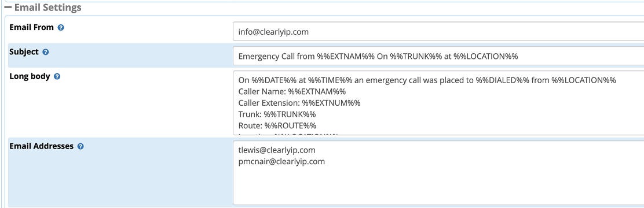The width and height of the screenshot is (644, 208).
Task: Focus the Email From input with info@clearlyip.com
Action: 438,32
